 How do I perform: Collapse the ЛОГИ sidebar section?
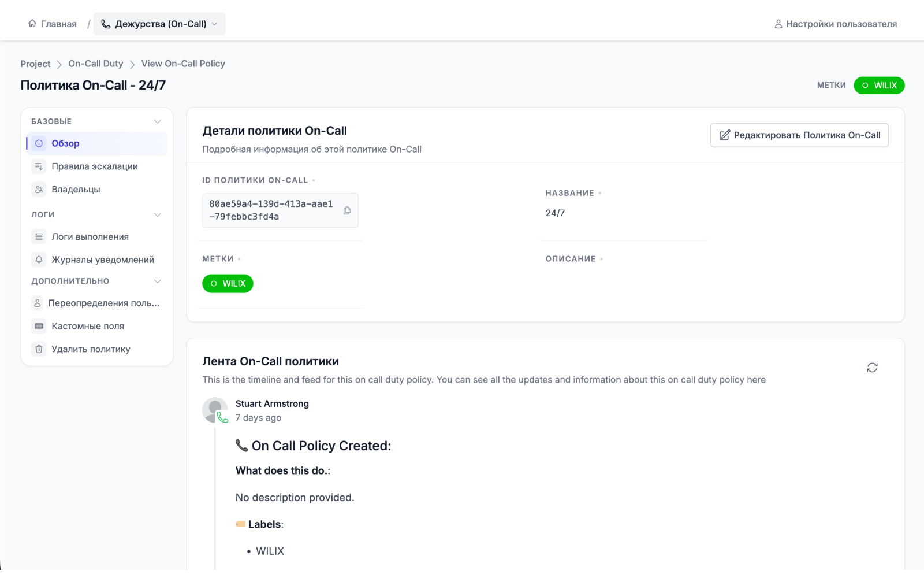click(x=158, y=214)
